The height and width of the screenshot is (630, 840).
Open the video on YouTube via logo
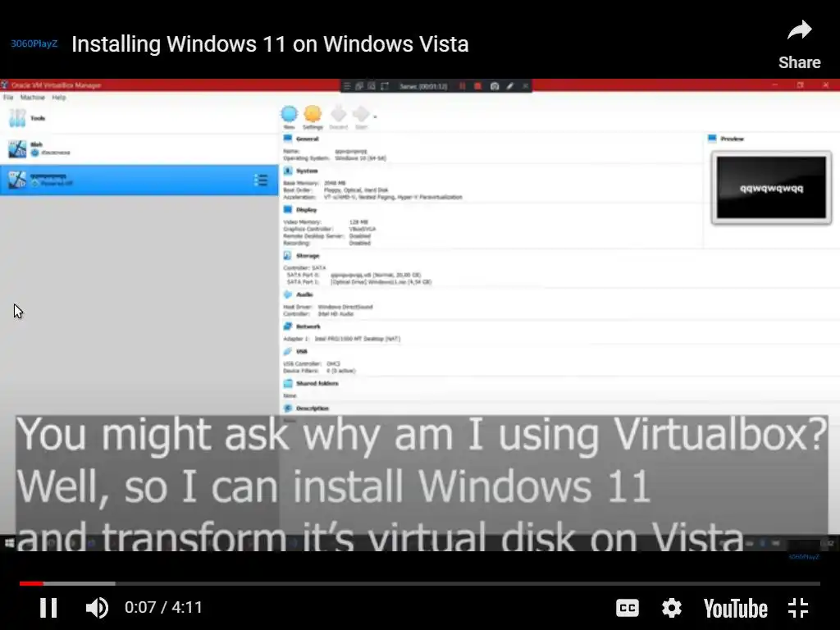tap(736, 608)
